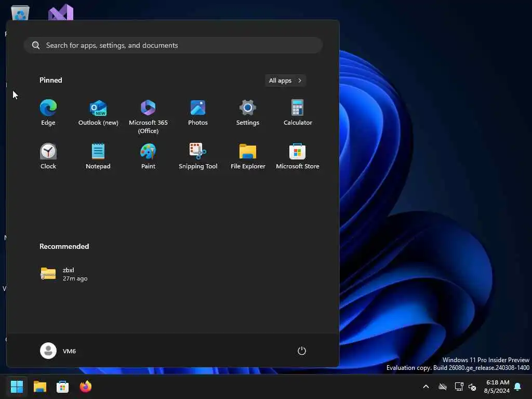Open the notifications bell icon

[517, 387]
